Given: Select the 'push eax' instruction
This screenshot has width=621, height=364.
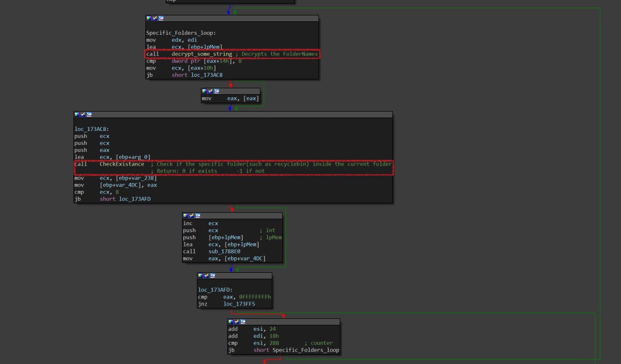Looking at the screenshot, I should coord(92,150).
